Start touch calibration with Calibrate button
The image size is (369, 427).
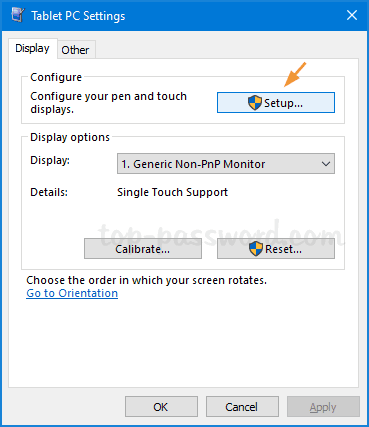[143, 249]
